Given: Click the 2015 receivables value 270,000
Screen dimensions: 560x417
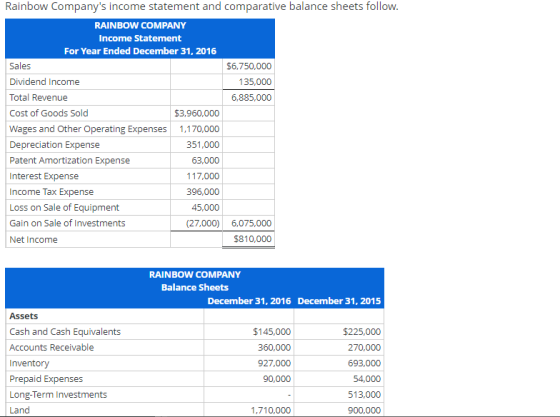Looking at the screenshot, I should (364, 347).
